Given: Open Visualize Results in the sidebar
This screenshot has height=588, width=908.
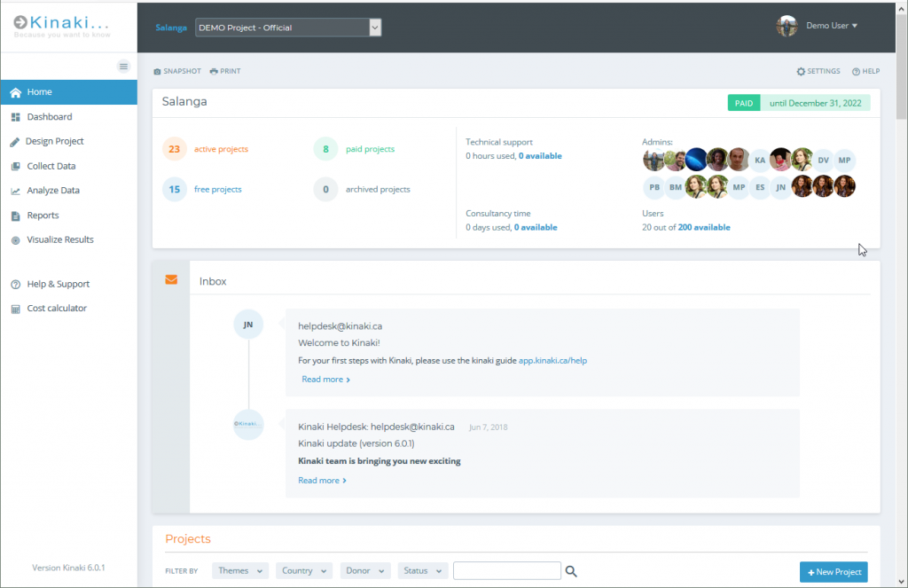Looking at the screenshot, I should point(69,239).
